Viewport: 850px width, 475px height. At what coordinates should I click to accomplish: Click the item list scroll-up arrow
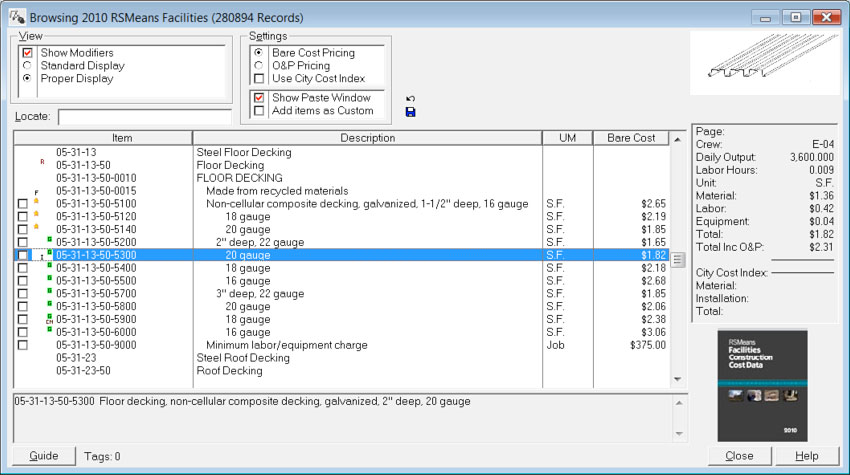678,139
